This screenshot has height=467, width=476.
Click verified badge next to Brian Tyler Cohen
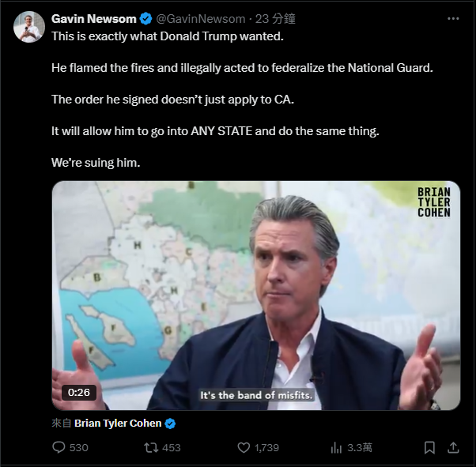tap(170, 424)
